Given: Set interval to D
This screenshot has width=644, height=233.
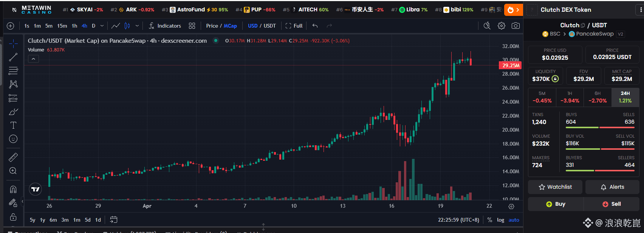Looking at the screenshot, I should coord(93,26).
